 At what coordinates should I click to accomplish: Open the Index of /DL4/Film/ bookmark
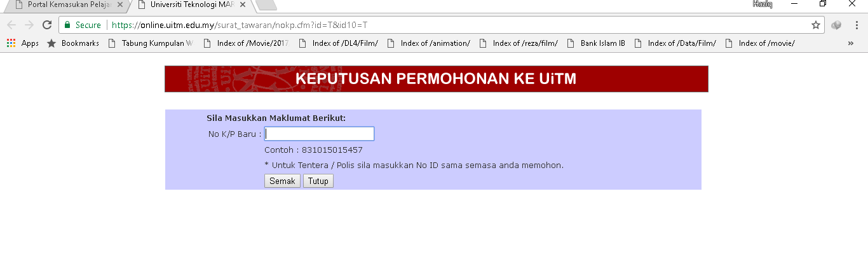(338, 43)
